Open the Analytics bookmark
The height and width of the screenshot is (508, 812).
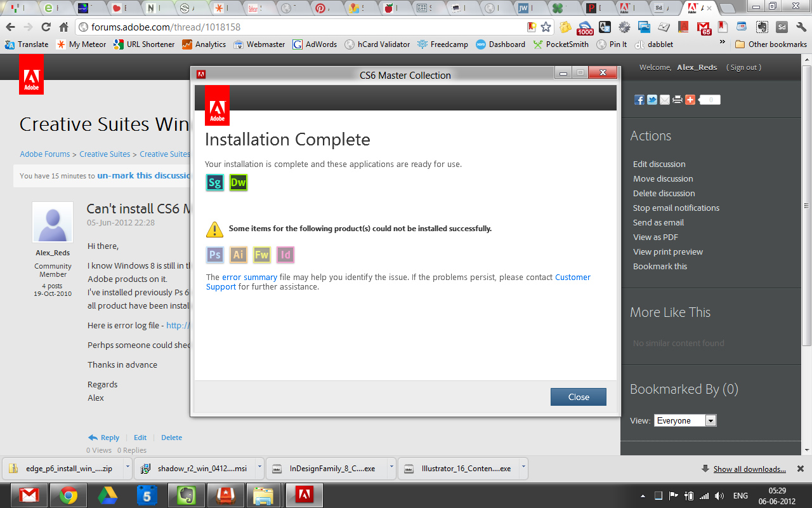tap(204, 44)
